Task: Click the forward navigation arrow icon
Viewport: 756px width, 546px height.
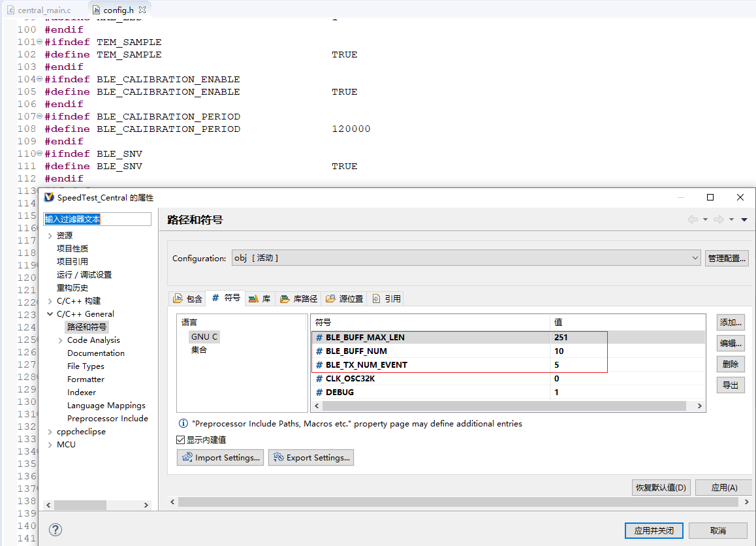Action: 719,219
